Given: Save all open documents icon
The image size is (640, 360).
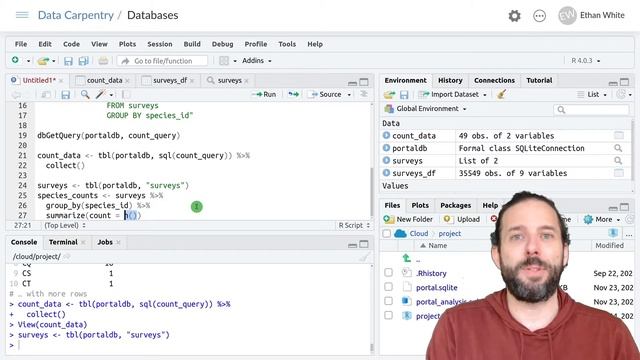Looking at the screenshot, I should tap(83, 61).
